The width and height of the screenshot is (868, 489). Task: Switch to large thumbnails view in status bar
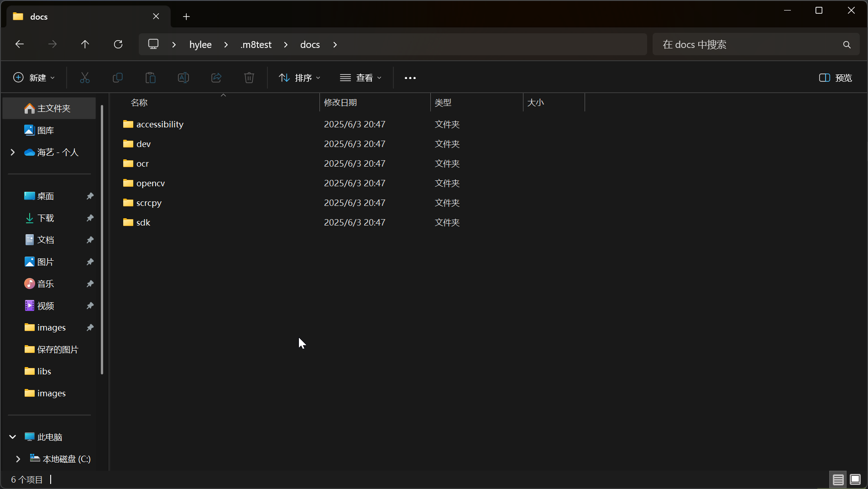point(855,479)
